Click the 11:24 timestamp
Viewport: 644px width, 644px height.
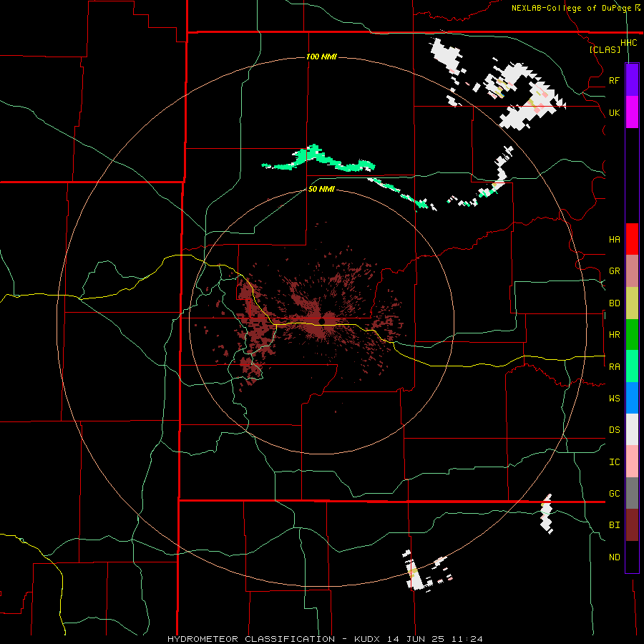467,639
